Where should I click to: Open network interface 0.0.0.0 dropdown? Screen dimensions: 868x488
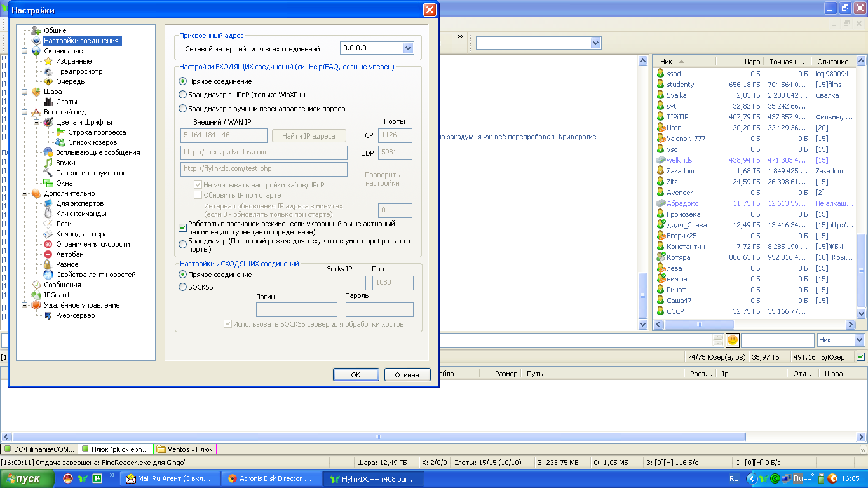(408, 48)
